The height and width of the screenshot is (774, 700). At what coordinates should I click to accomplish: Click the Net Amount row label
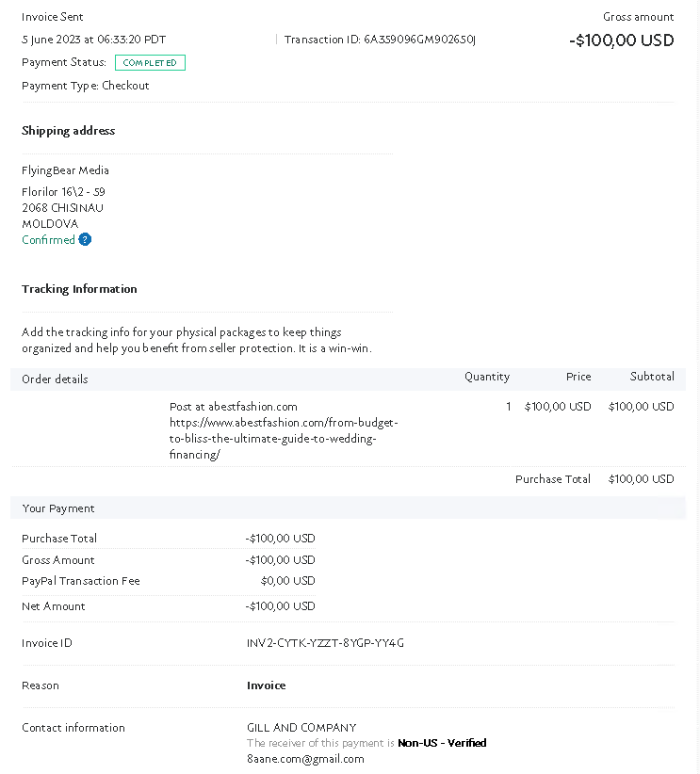54,606
